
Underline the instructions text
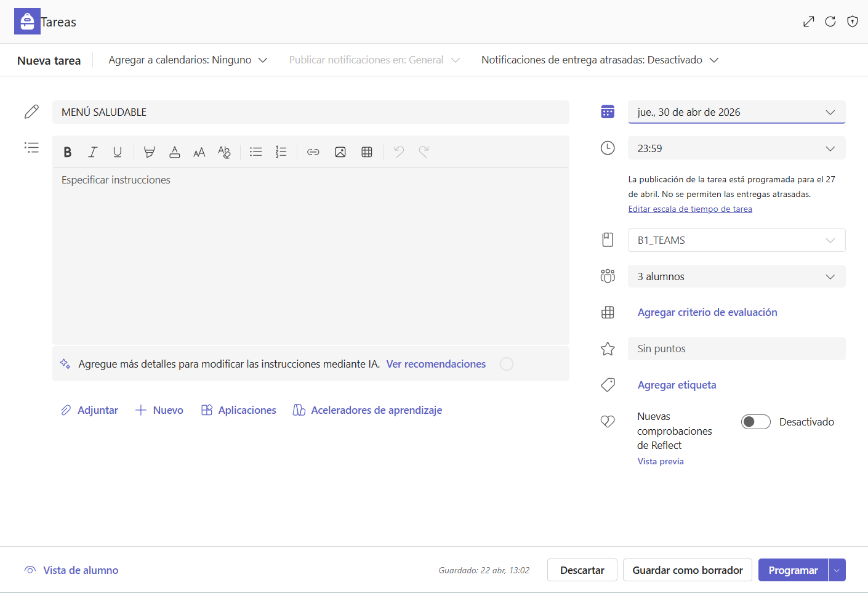tap(118, 152)
